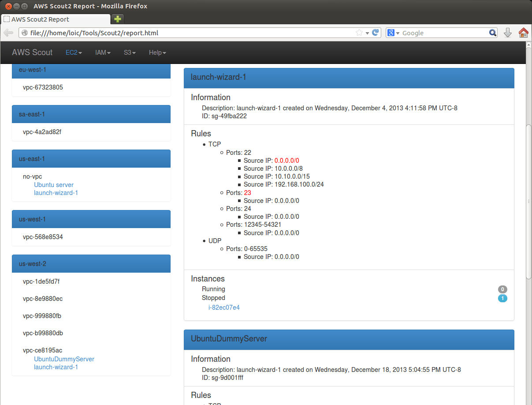Open the S3 dropdown menu
The height and width of the screenshot is (405, 532).
pyautogui.click(x=130, y=52)
